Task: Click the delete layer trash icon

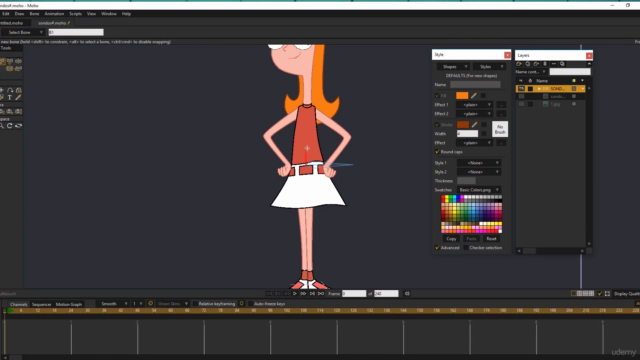Action: pyautogui.click(x=545, y=64)
